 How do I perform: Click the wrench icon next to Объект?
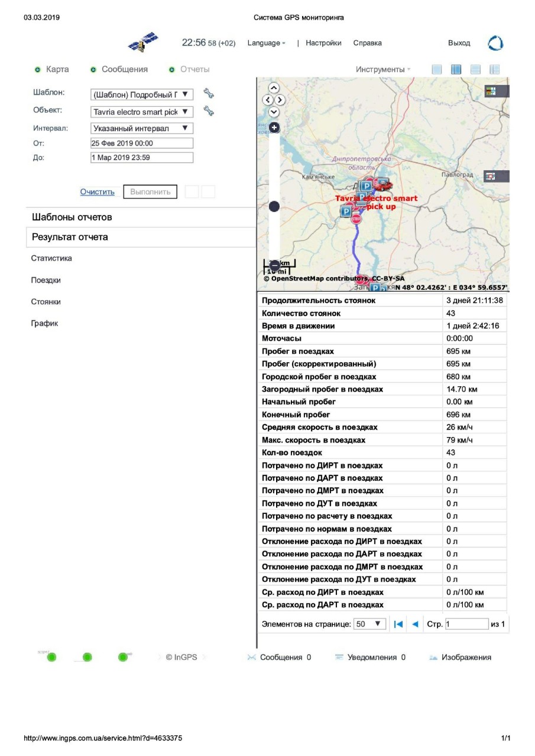[x=208, y=110]
